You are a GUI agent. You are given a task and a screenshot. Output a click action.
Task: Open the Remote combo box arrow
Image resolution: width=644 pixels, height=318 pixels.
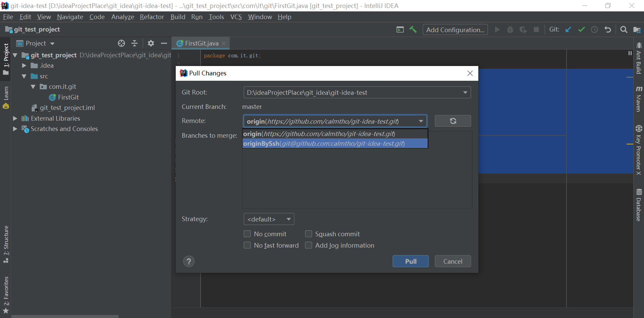[x=421, y=121]
